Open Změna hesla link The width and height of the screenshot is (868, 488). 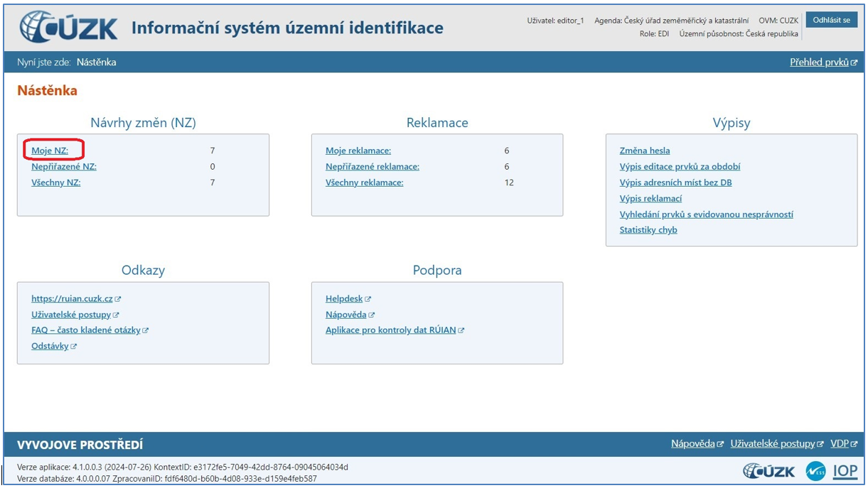tap(645, 151)
